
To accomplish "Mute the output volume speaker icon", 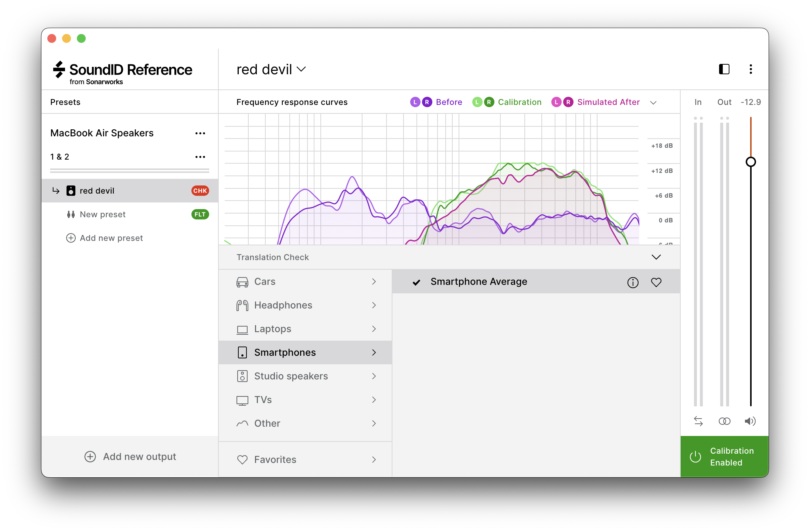I will (750, 421).
